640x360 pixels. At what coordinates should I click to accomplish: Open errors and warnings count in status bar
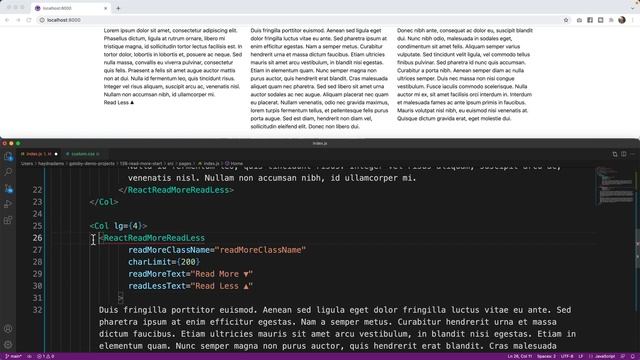(45, 356)
